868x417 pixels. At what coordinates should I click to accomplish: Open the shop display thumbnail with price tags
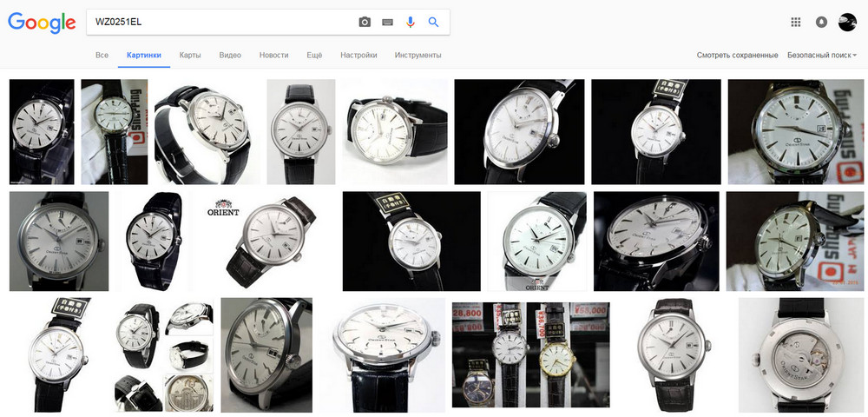[x=530, y=354]
